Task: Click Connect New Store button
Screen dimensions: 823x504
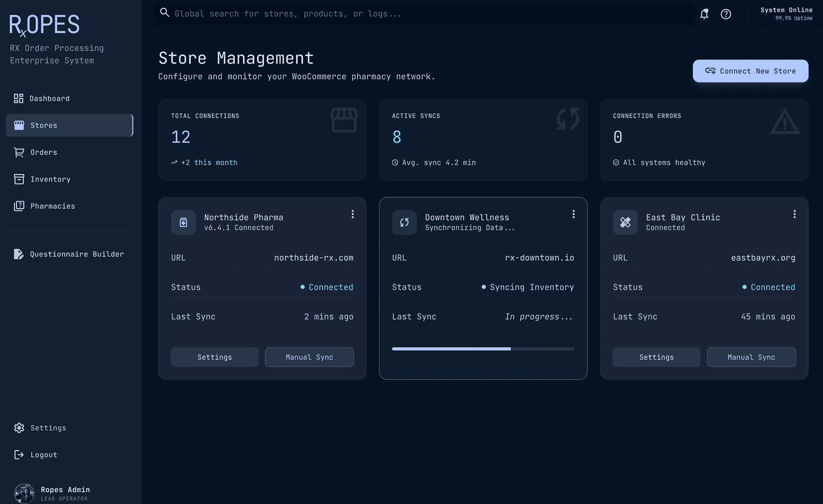Action: click(750, 71)
